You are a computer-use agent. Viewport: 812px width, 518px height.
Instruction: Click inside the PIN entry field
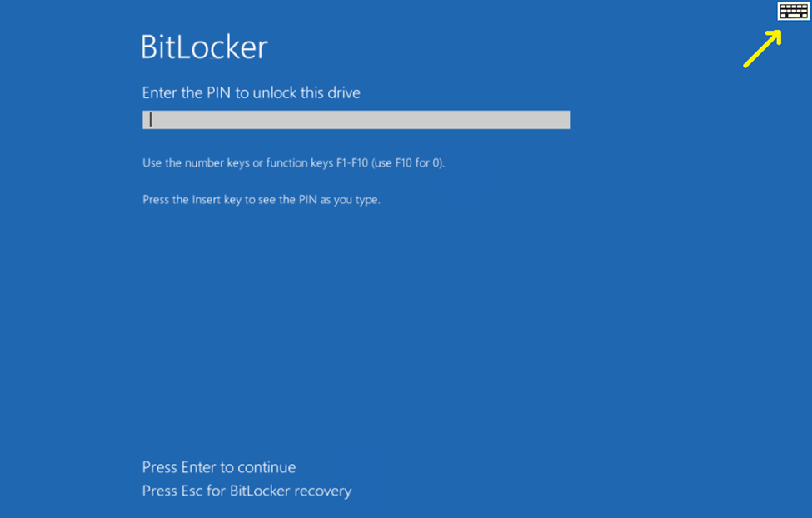point(356,119)
